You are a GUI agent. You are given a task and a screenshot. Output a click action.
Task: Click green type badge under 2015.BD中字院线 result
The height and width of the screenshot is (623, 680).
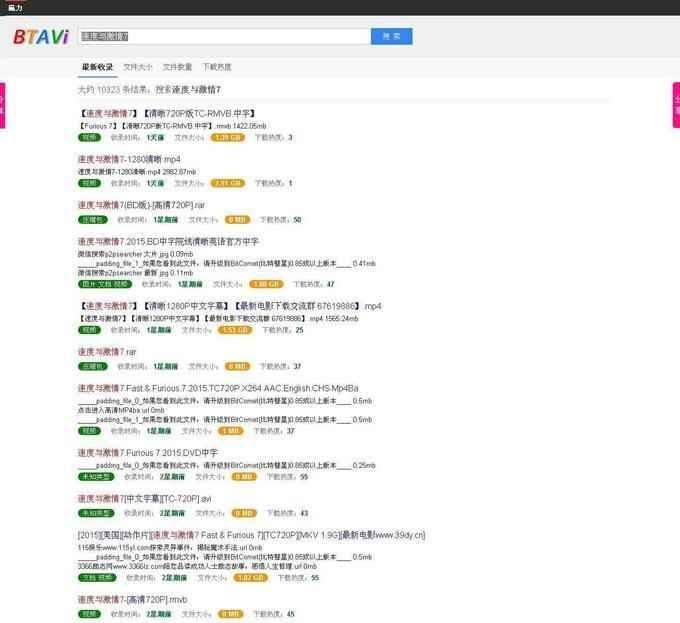(x=105, y=284)
